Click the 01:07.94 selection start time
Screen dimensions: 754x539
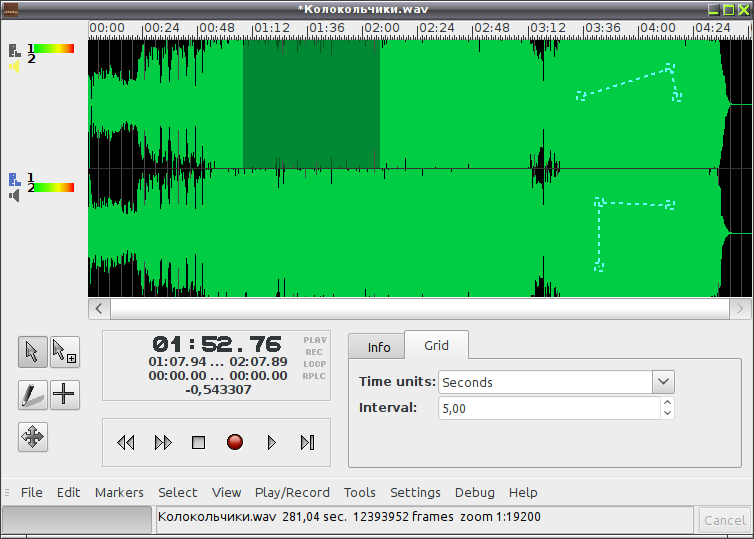coord(177,362)
